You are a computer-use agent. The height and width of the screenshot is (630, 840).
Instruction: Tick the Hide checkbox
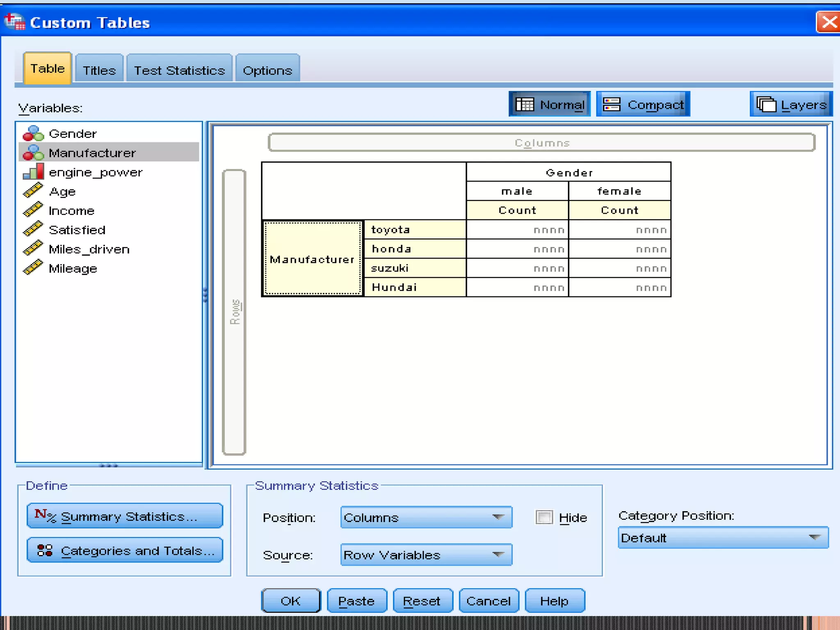coord(544,517)
